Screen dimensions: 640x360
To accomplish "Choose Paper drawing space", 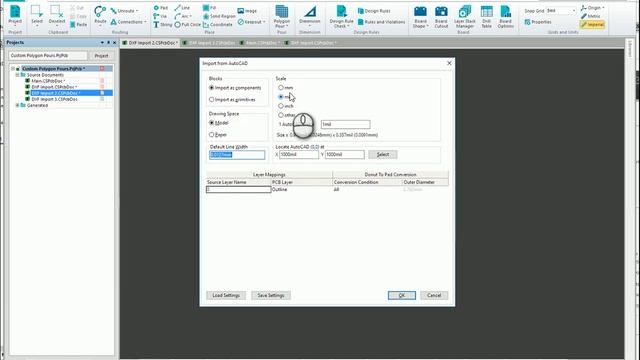I will pos(218,135).
